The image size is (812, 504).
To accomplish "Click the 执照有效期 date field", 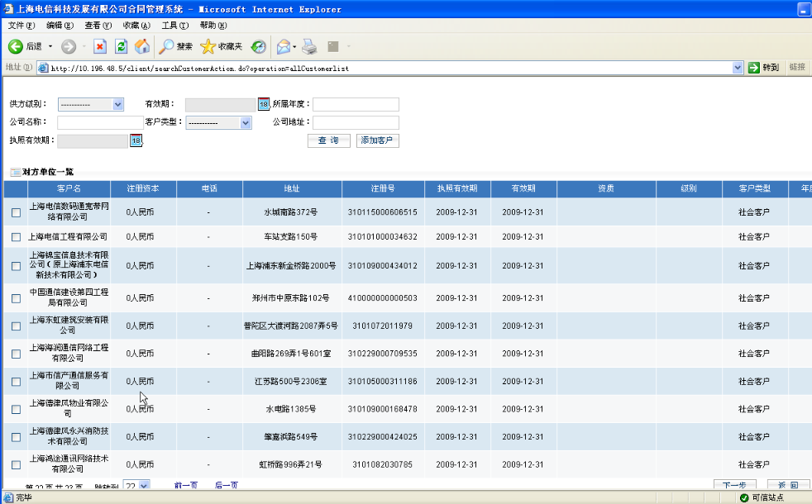I will click(x=93, y=140).
